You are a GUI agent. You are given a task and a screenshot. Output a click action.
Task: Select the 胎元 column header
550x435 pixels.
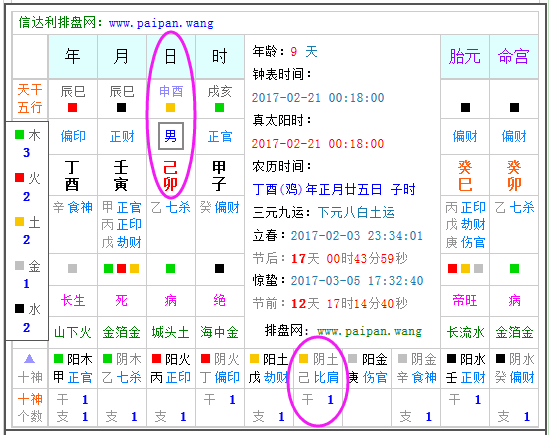pyautogui.click(x=465, y=56)
